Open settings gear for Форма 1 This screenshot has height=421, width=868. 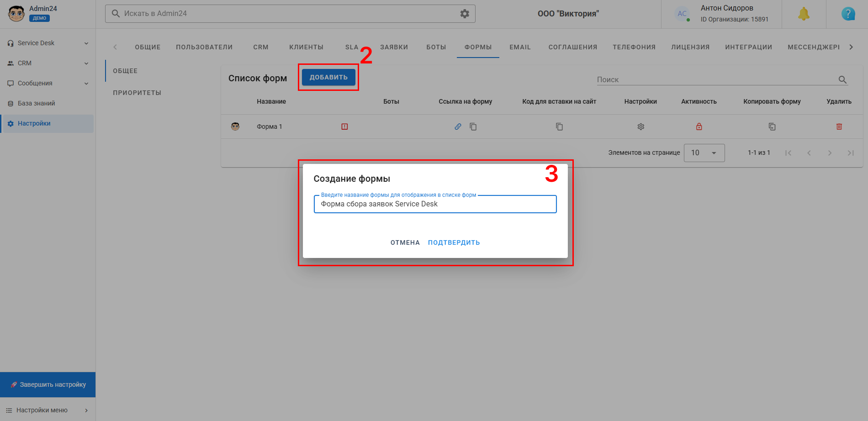(641, 126)
